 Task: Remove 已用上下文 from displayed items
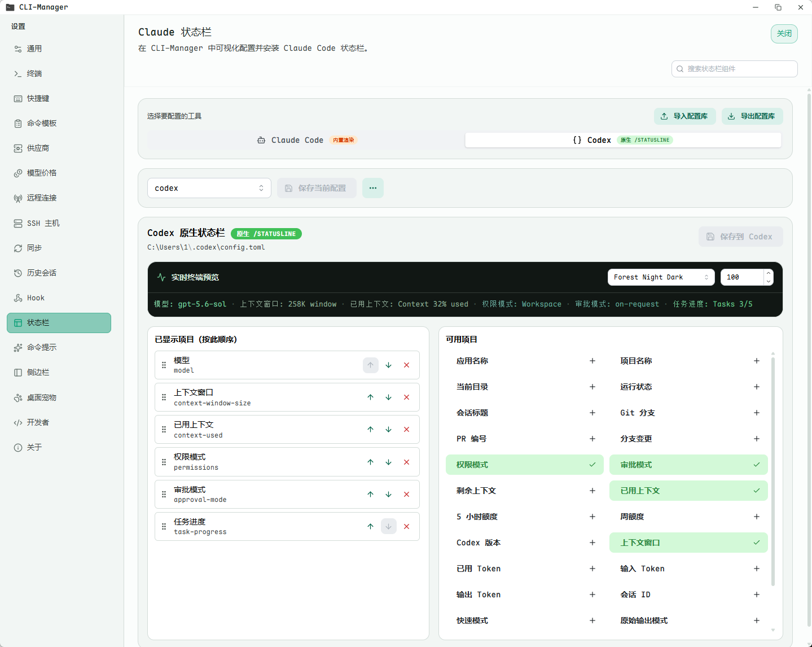point(407,430)
